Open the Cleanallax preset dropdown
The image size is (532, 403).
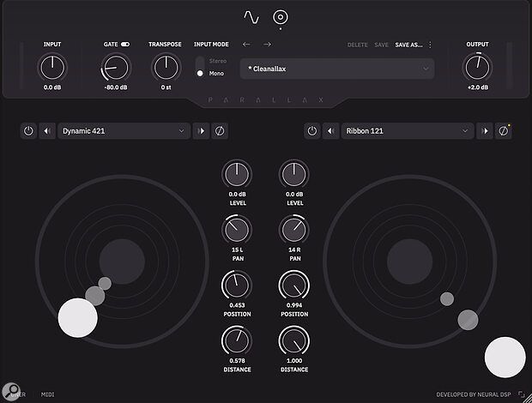(337, 69)
